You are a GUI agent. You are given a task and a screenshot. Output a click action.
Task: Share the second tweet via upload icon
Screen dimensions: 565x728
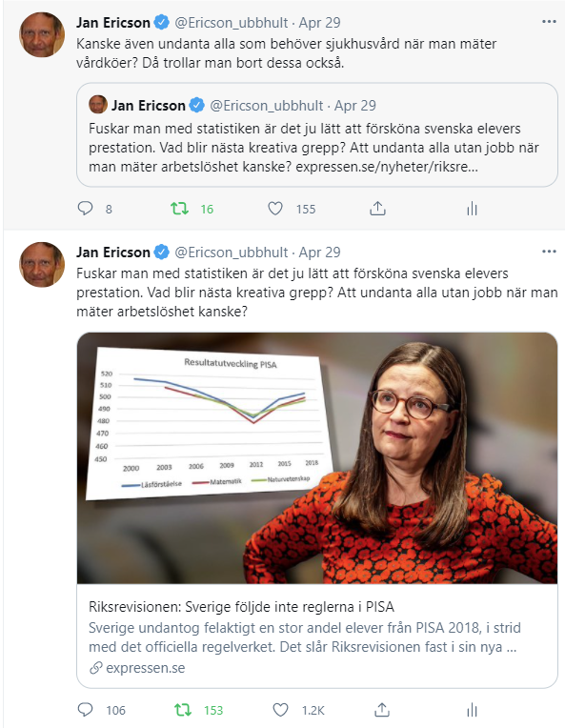[382, 710]
